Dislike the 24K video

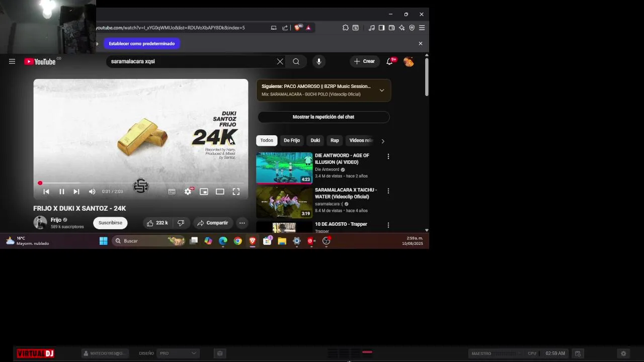pyautogui.click(x=181, y=223)
